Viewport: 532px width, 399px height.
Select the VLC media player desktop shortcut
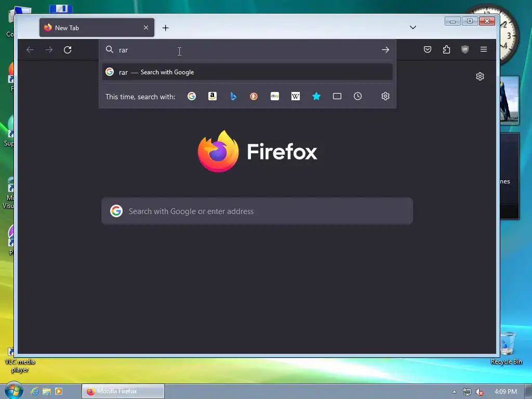(20, 361)
